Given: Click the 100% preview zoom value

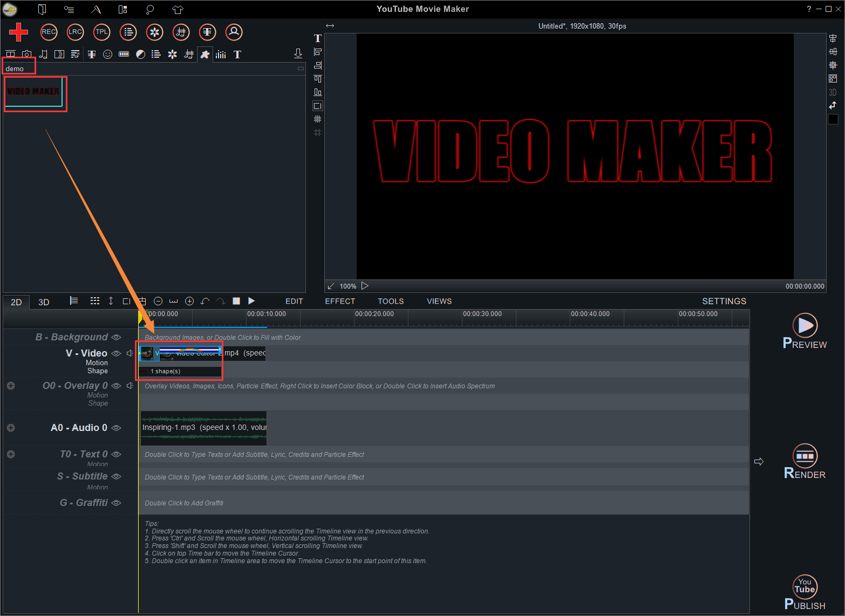Looking at the screenshot, I should coord(348,286).
